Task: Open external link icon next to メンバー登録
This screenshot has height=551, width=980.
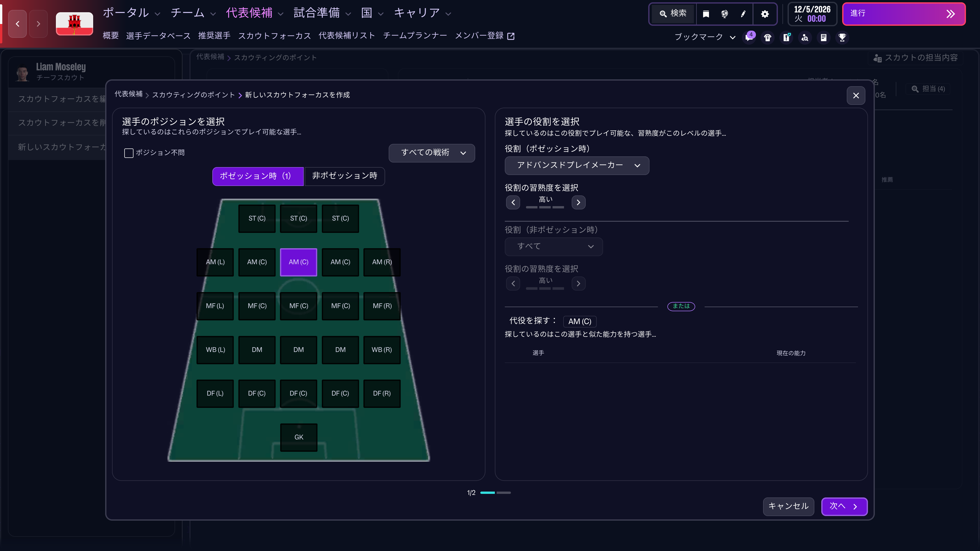Action: click(511, 36)
